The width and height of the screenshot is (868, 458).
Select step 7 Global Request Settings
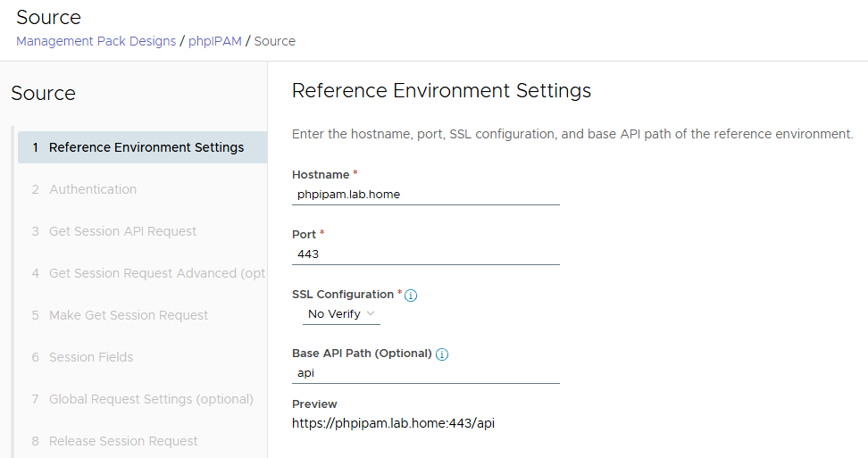coord(151,399)
